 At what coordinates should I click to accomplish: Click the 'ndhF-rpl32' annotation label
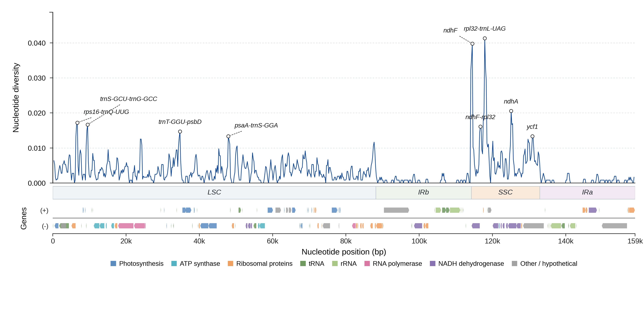tap(480, 117)
